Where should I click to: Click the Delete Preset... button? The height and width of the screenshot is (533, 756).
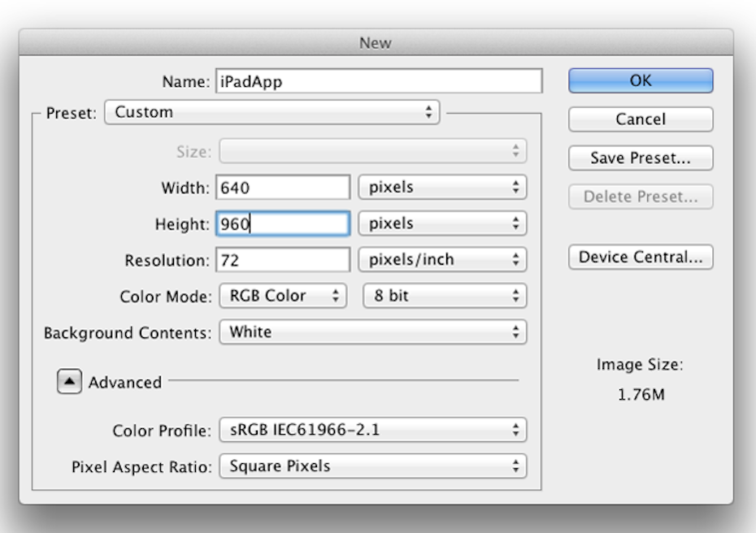[641, 197]
